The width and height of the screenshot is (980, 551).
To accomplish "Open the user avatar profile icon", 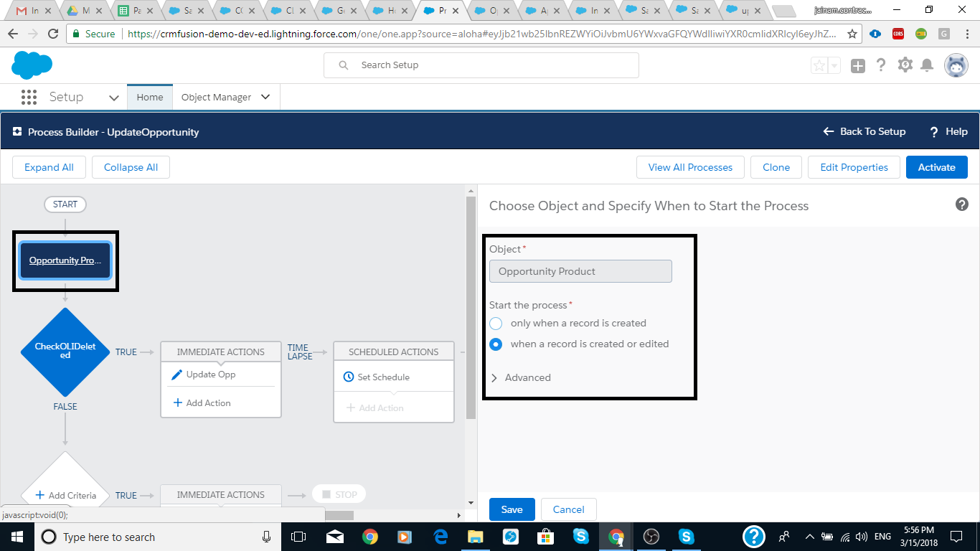I will pos(956,65).
